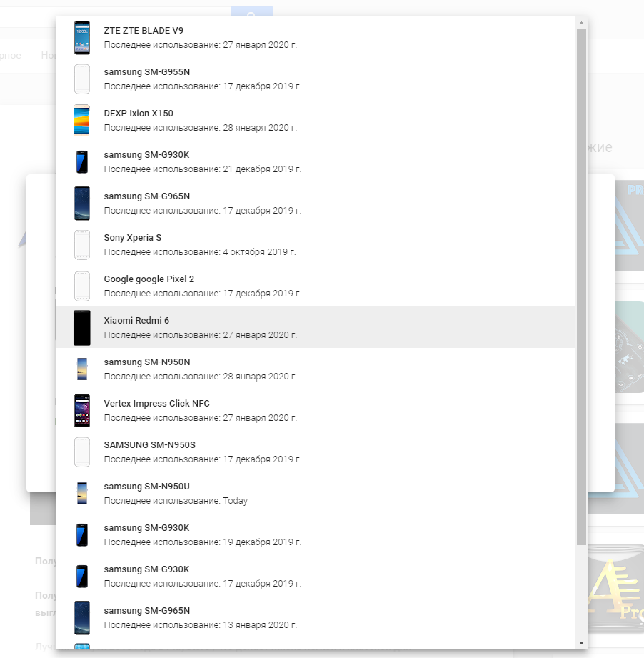Click the scrollbar down arrow of the device list
This screenshot has height=658, width=644.
(x=581, y=643)
